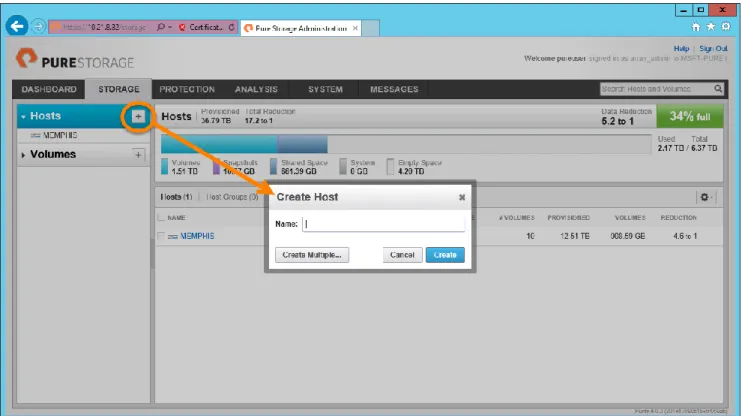742x416 pixels.
Task: Close the Pure Storage Administration browser tab
Action: pyautogui.click(x=355, y=28)
